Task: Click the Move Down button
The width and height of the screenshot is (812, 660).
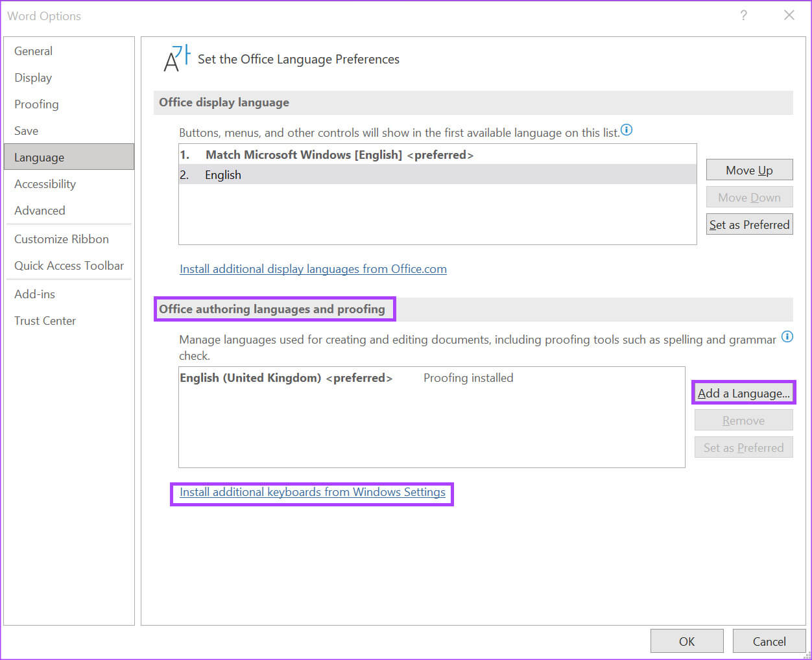Action: coord(749,197)
